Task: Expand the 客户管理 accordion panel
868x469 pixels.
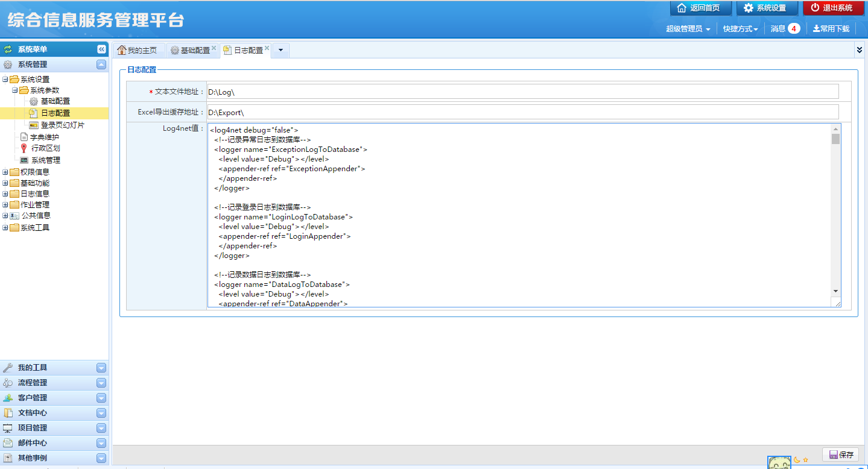Action: (101, 398)
